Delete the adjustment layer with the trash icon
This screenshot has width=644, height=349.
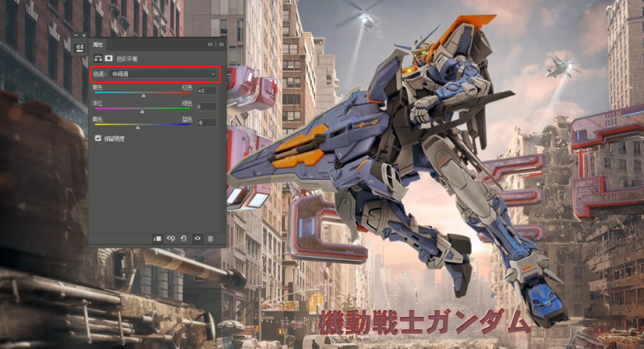coord(210,239)
